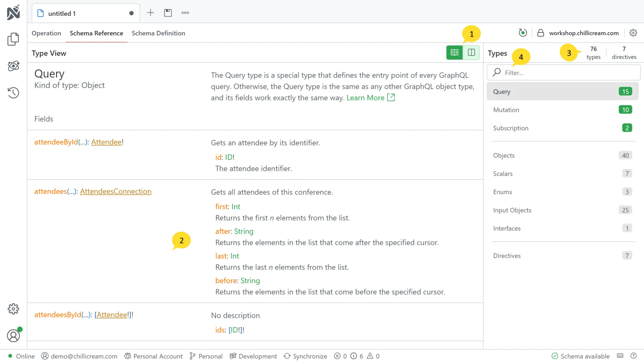Switch to the Operation tab
The width and height of the screenshot is (644, 362).
coord(46,33)
